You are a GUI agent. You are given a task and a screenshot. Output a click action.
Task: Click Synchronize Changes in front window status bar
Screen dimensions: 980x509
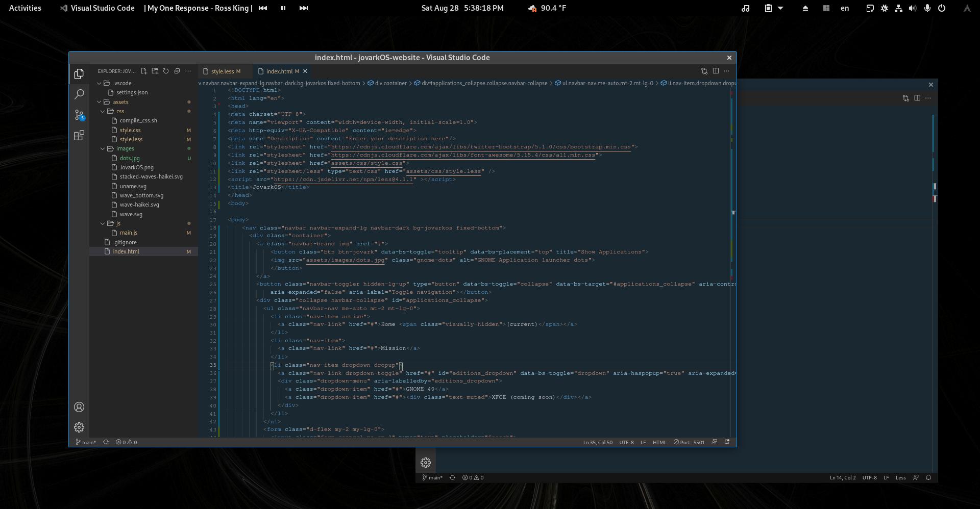click(x=106, y=442)
